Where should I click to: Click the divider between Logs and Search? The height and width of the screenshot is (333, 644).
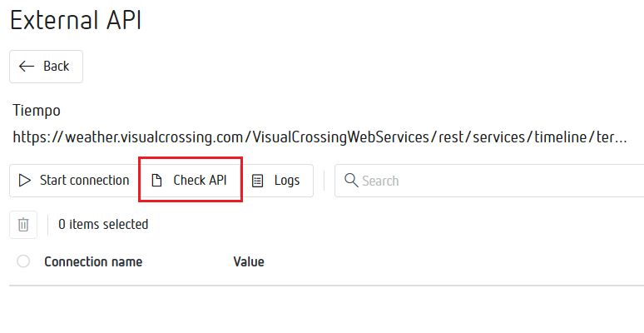point(324,181)
